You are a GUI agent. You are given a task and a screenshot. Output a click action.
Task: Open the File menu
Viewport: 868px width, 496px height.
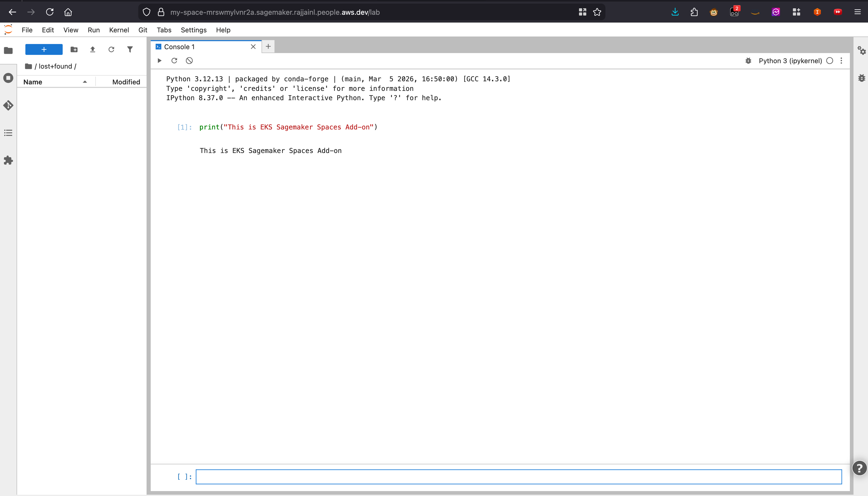(27, 30)
